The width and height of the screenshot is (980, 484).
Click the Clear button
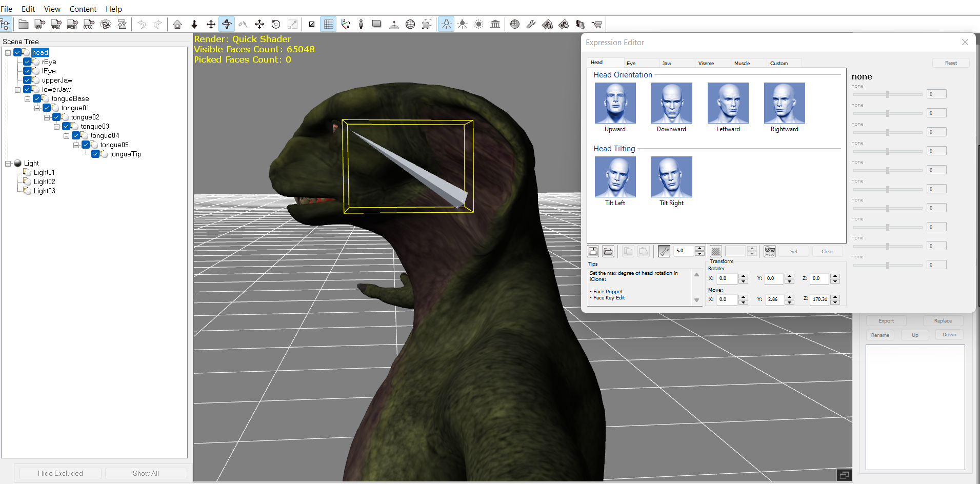(827, 251)
